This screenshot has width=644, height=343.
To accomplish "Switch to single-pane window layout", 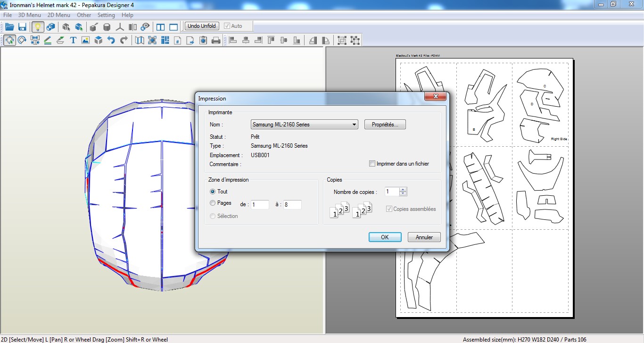I will (x=173, y=27).
